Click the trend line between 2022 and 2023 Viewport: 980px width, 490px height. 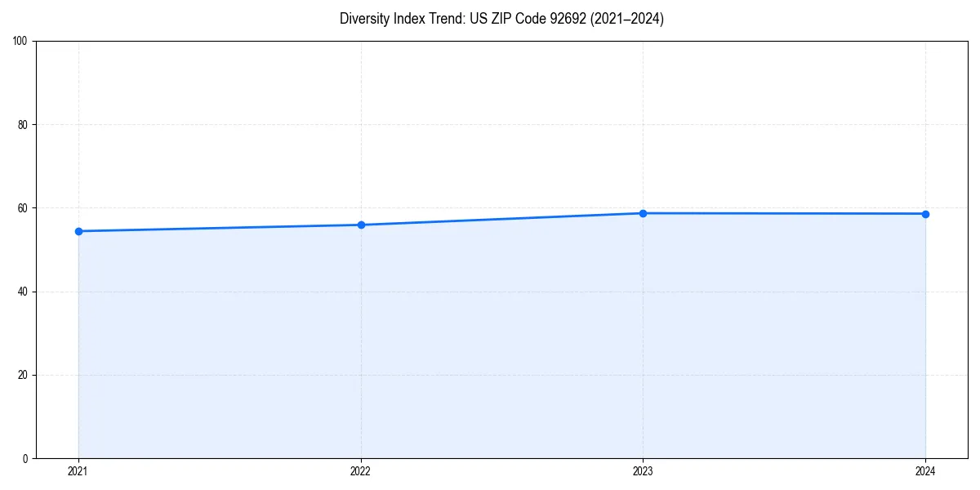tap(501, 217)
